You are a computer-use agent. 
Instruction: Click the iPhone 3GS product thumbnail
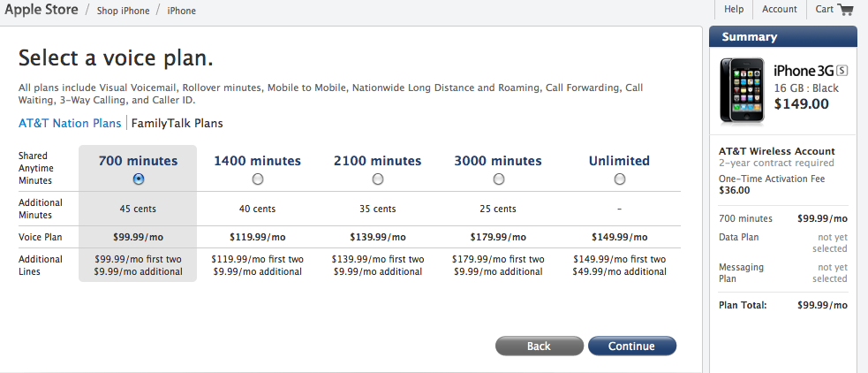pos(742,90)
